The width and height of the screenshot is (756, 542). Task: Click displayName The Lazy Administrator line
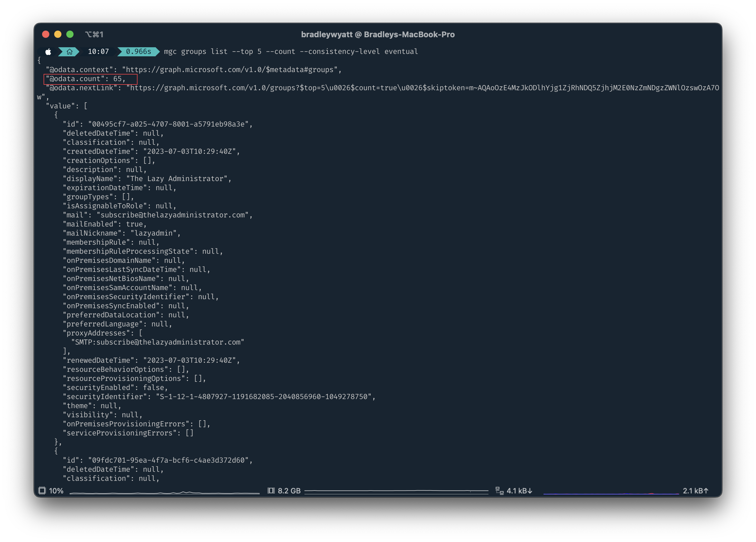pyautogui.click(x=147, y=179)
